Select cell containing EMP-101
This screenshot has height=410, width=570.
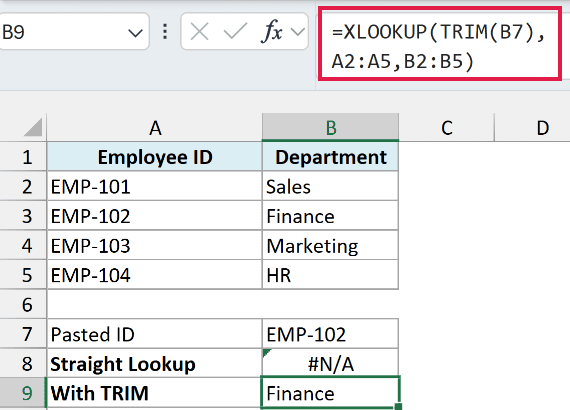pyautogui.click(x=155, y=187)
